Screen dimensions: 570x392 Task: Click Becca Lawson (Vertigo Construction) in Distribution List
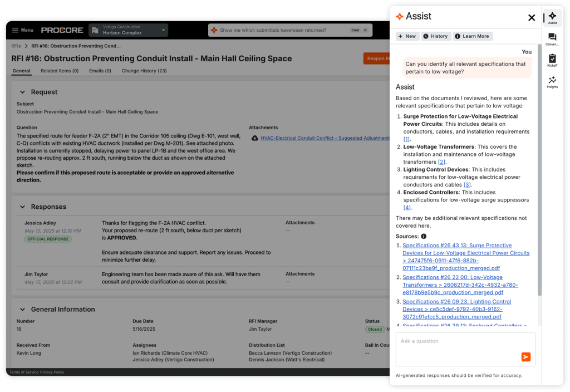(290, 354)
